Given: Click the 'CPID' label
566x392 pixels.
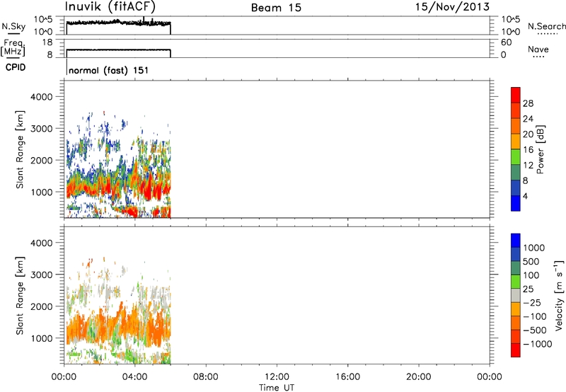Looking at the screenshot, I should coord(16,67).
